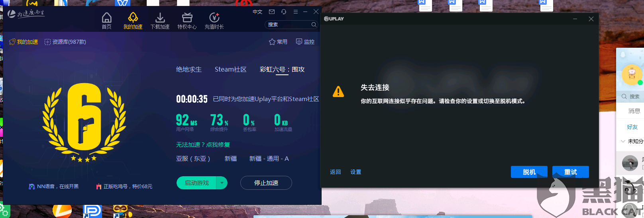
Task: Open the mail envelope icon in the accelerator
Action: point(272,12)
